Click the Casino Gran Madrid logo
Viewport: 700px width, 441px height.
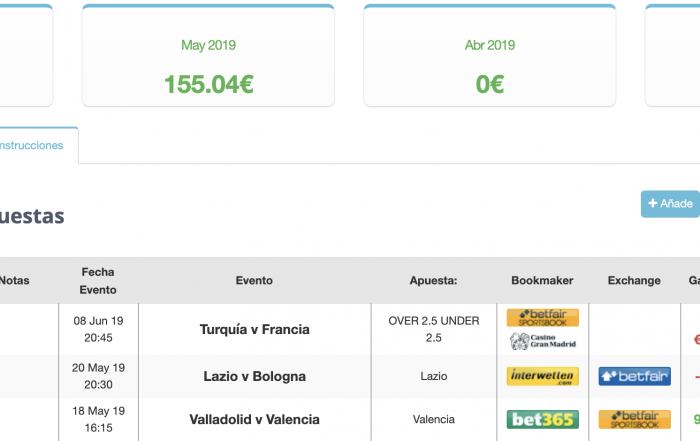tap(542, 341)
